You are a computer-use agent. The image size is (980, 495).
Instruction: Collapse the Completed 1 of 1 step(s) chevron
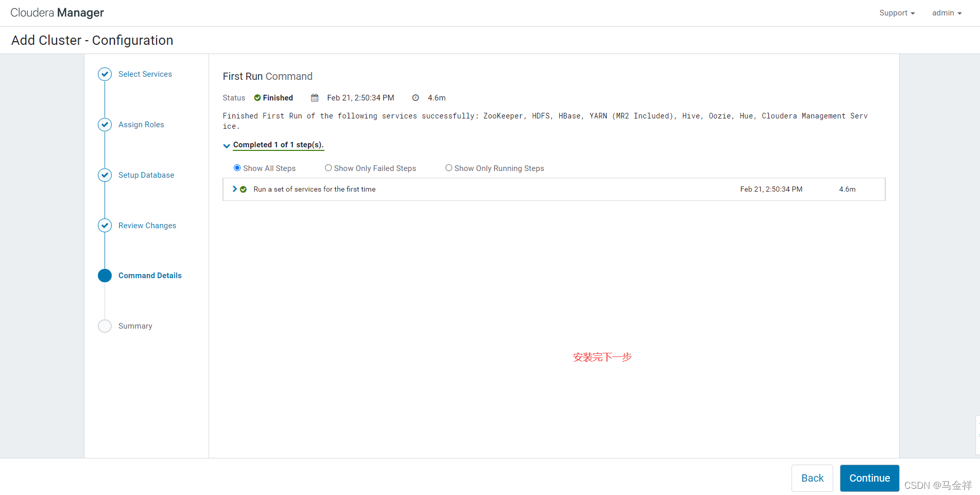coord(227,146)
